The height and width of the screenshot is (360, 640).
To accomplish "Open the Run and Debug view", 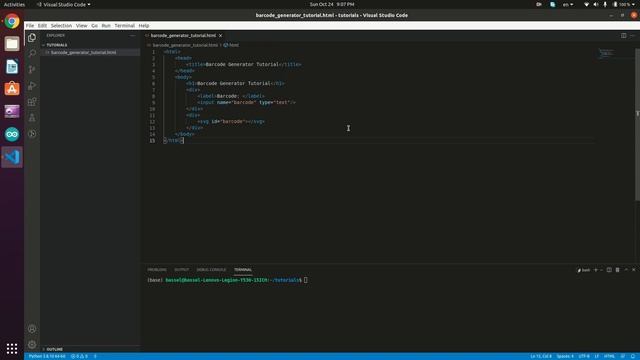I will (32, 86).
